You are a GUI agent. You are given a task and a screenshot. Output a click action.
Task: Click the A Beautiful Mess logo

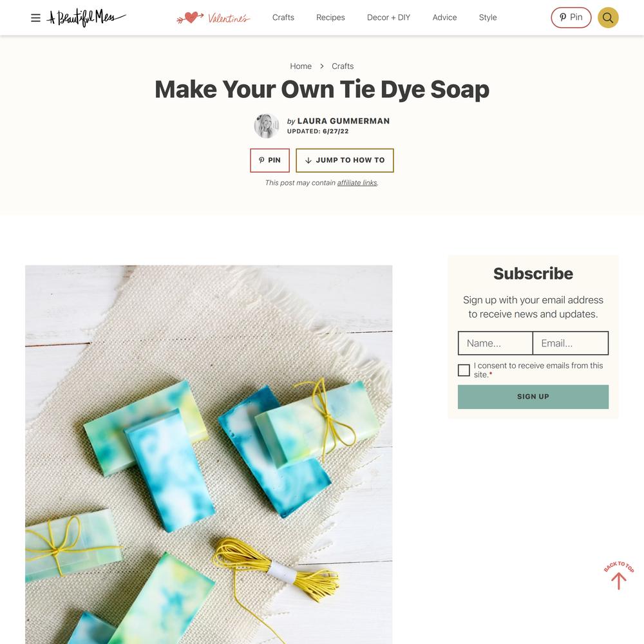pyautogui.click(x=87, y=17)
